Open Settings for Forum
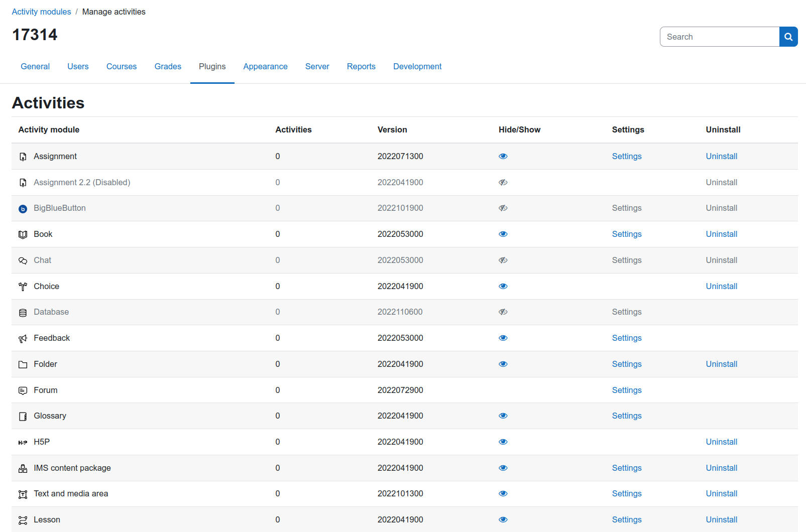Image resolution: width=806 pixels, height=532 pixels. pos(627,390)
